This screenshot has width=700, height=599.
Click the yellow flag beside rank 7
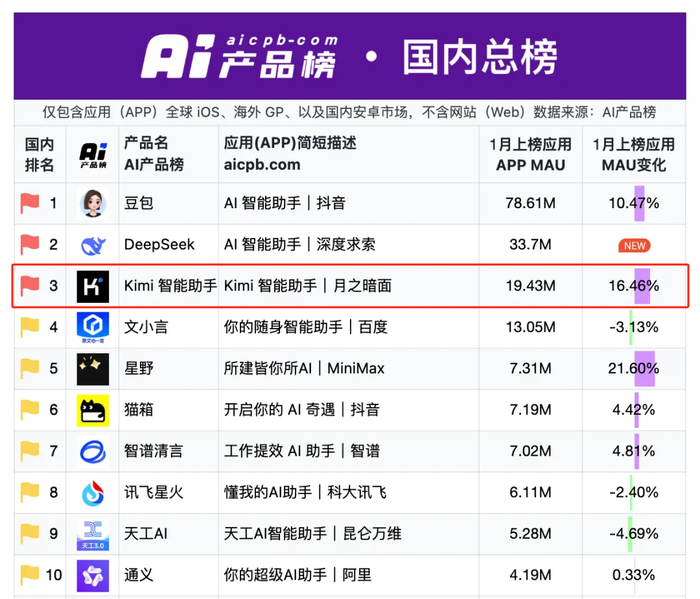pos(30,451)
